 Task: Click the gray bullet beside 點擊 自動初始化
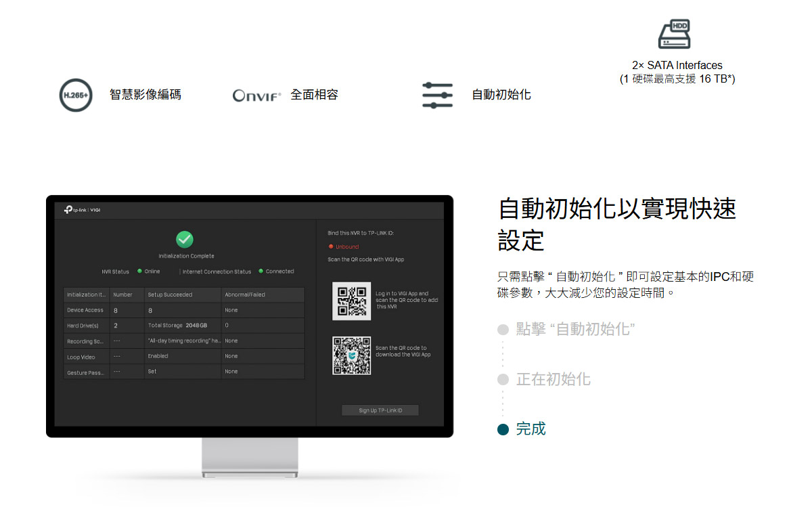503,330
